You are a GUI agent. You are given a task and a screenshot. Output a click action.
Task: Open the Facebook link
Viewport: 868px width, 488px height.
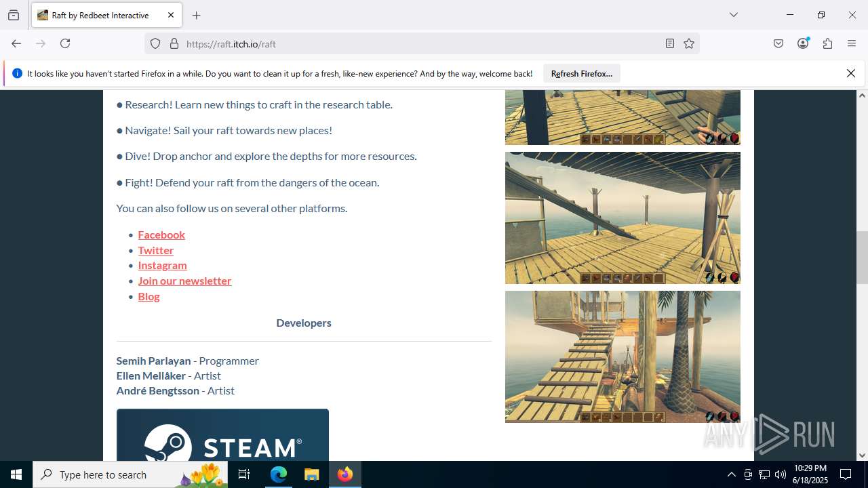point(161,235)
